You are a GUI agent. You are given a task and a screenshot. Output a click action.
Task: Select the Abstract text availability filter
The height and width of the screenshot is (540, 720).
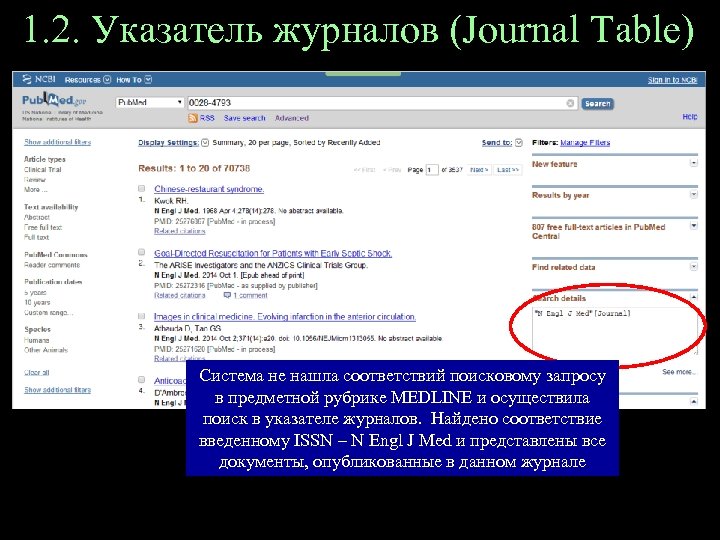[x=37, y=217]
